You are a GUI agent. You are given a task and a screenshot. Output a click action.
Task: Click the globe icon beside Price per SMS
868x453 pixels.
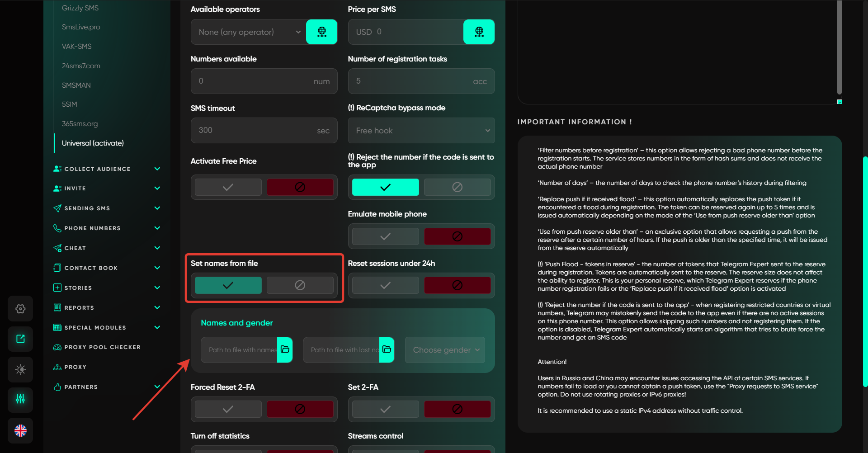coord(479,32)
